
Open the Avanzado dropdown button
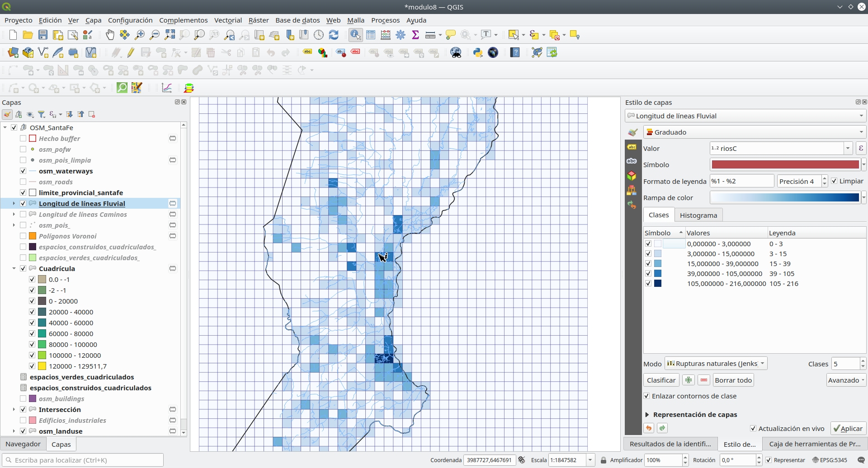[x=846, y=380]
